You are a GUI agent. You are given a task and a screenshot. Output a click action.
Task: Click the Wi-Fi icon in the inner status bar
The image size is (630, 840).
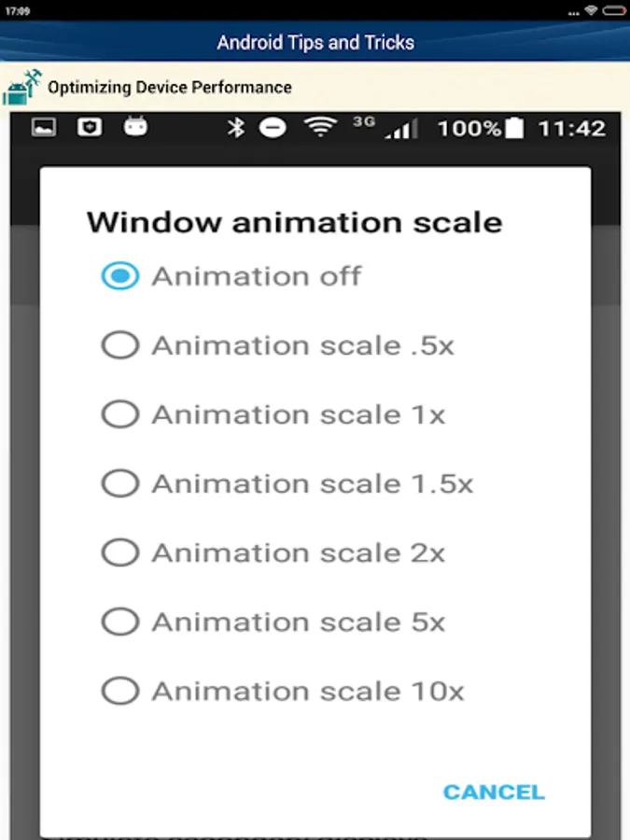point(320,128)
